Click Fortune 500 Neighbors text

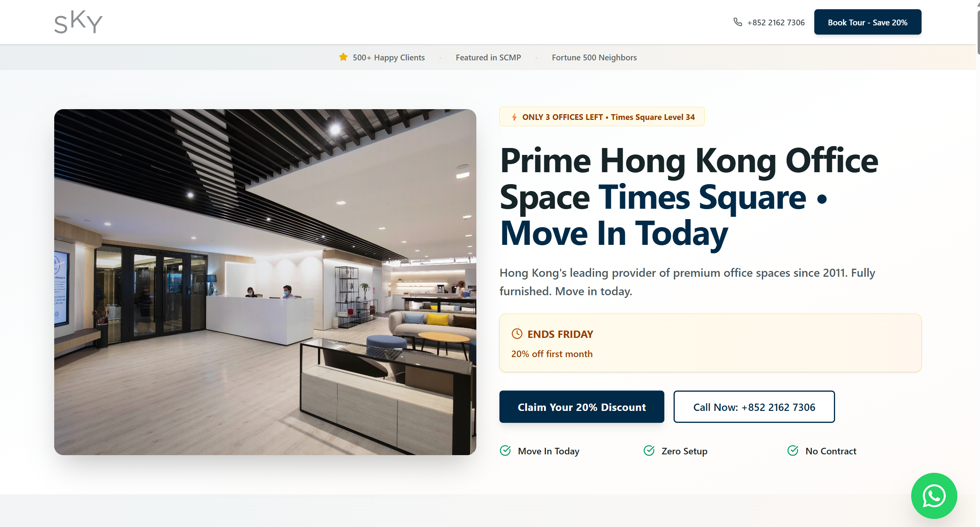click(x=594, y=58)
